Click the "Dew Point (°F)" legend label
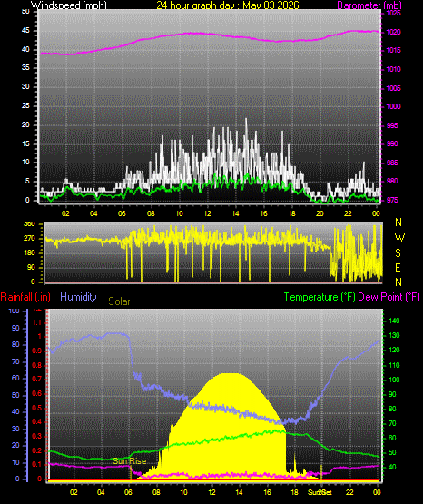 [x=389, y=297]
